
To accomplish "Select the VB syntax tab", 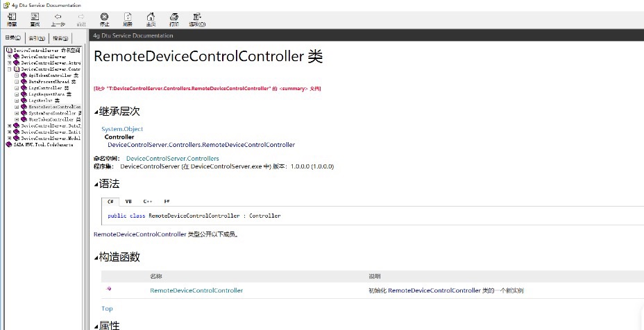I will pyautogui.click(x=128, y=201).
